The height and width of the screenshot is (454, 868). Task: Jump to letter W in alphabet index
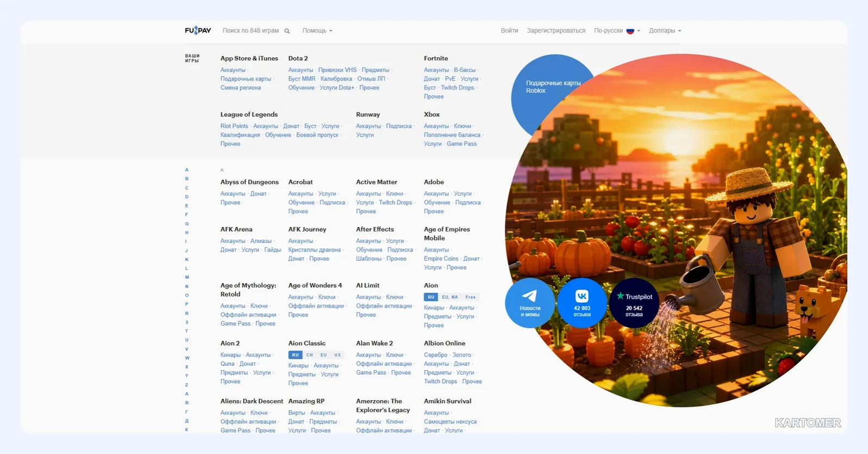(187, 358)
